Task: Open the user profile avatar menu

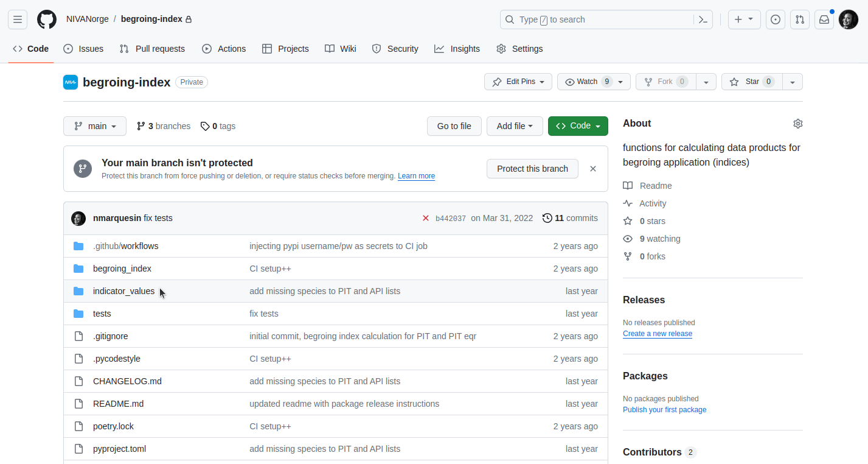Action: [x=849, y=19]
